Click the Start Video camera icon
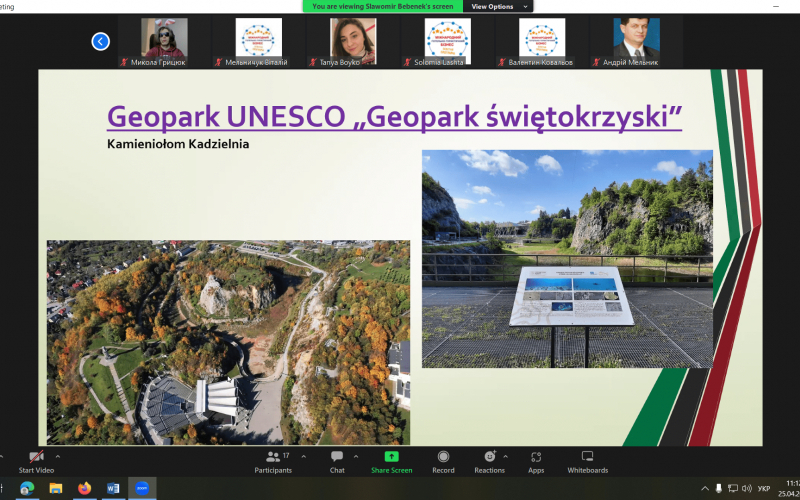Screen dimensions: 800x500 coord(36,457)
